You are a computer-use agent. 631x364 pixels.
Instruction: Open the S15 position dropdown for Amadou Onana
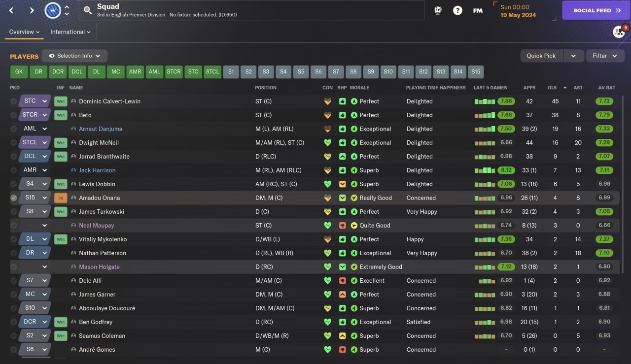click(x=35, y=198)
